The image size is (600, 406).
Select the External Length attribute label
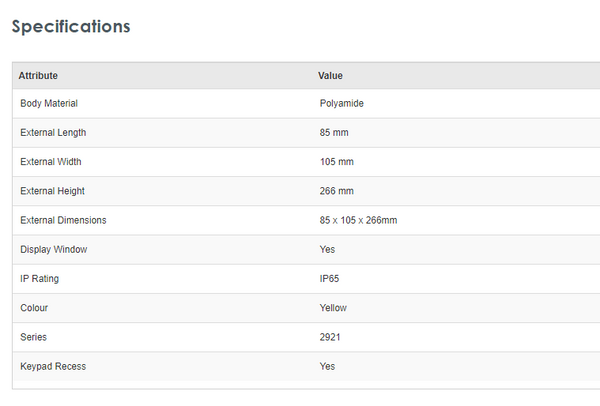point(53,132)
